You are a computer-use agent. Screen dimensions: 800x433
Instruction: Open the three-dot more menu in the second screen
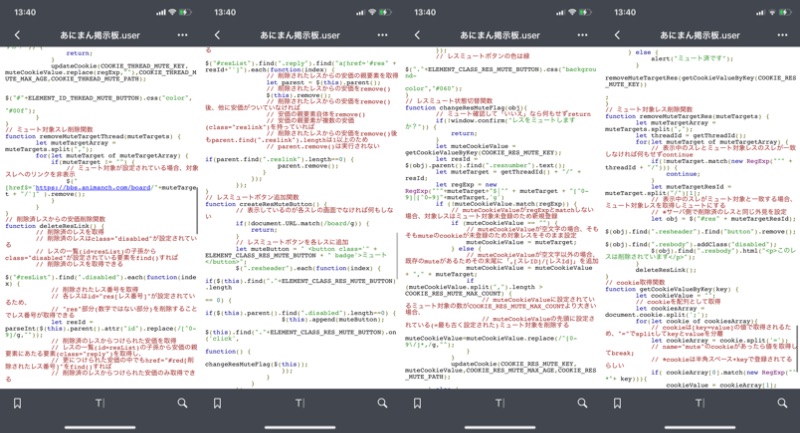(382, 34)
